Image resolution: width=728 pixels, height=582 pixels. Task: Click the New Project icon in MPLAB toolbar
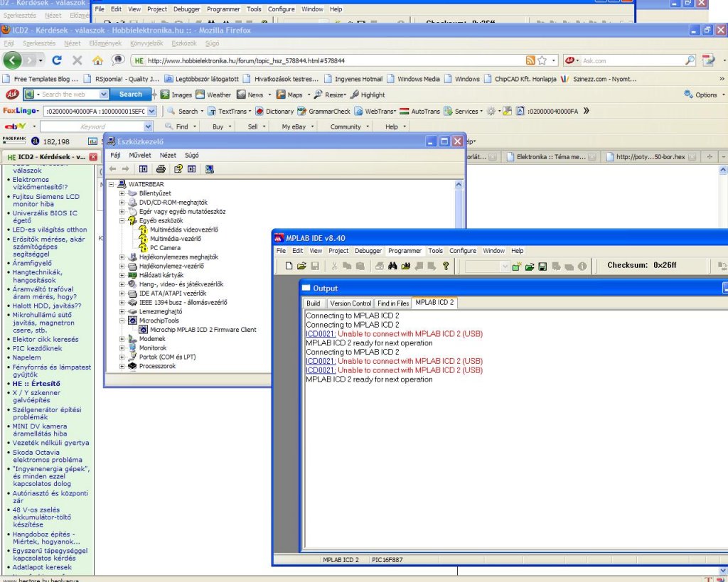[516, 266]
